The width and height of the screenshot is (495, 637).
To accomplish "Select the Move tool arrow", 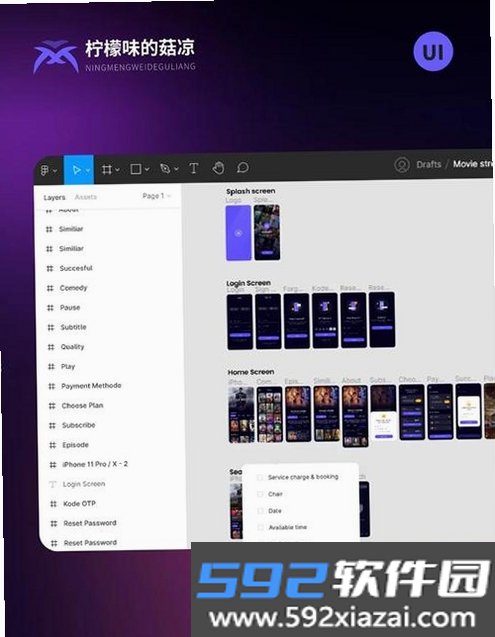I will (76, 169).
